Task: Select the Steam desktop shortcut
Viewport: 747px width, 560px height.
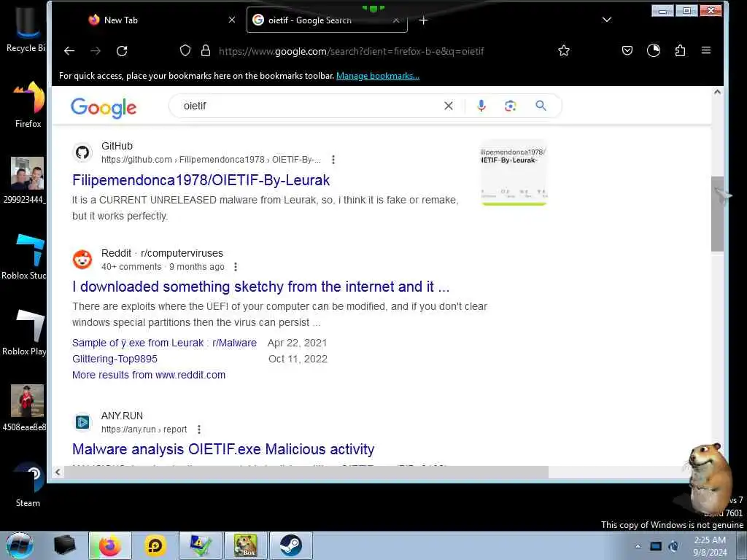Action: click(x=28, y=483)
